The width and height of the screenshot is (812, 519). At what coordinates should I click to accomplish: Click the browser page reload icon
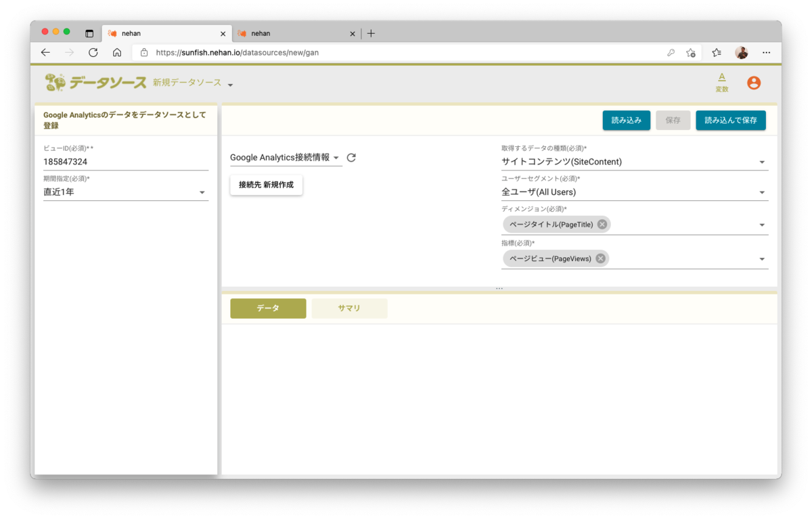(x=93, y=52)
